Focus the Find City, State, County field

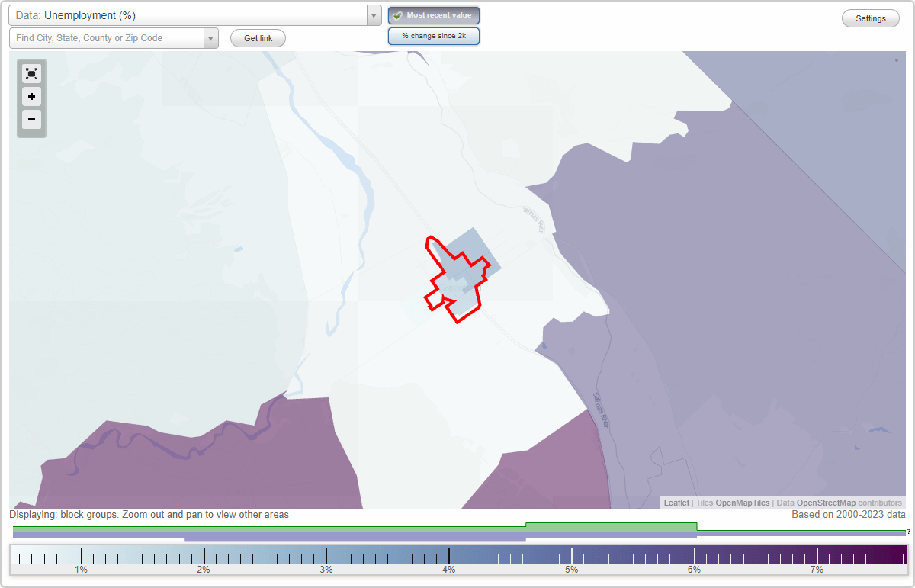tap(107, 38)
